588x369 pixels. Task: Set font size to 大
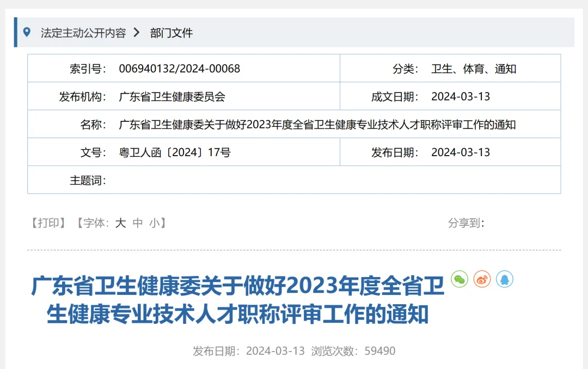120,223
